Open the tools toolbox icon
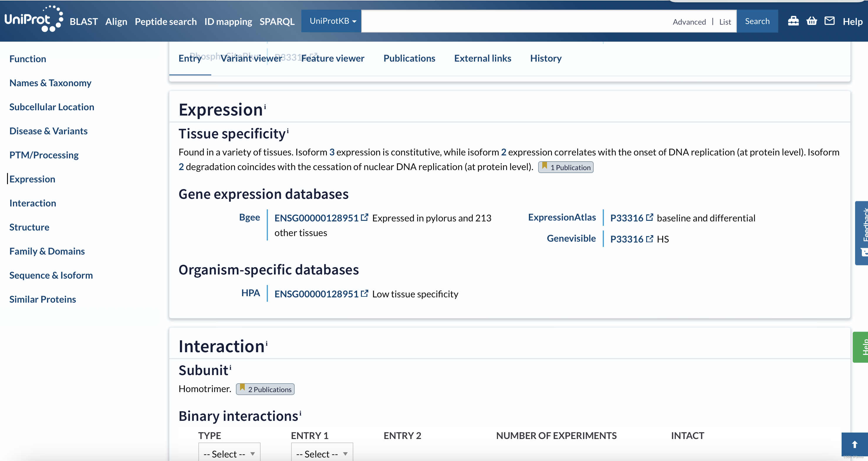The height and width of the screenshot is (461, 868). click(793, 21)
